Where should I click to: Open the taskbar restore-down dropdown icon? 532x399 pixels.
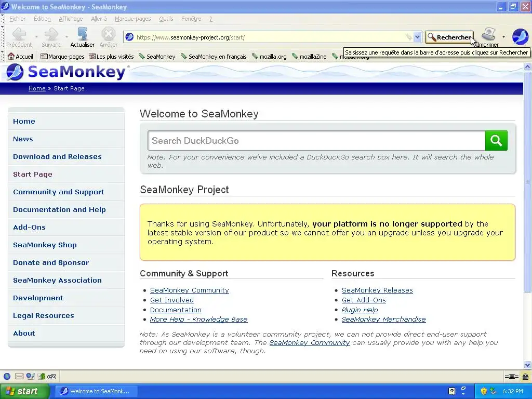click(x=463, y=390)
